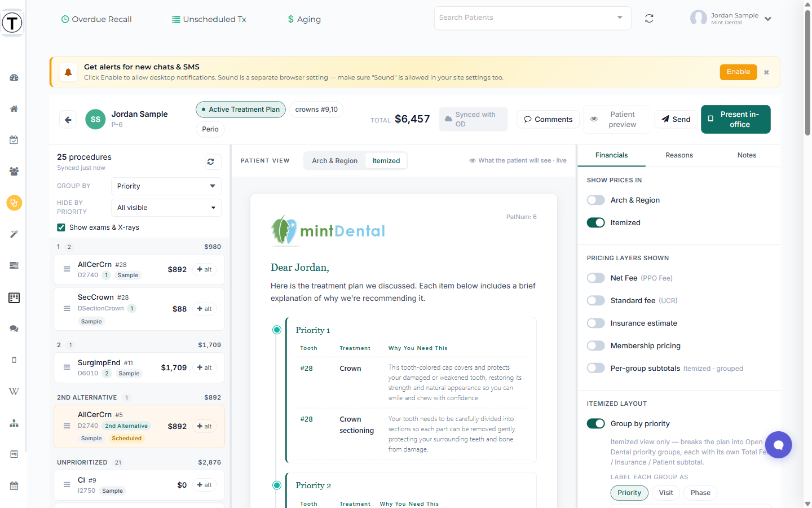Enable the Net Fee pricing layer

tap(595, 278)
